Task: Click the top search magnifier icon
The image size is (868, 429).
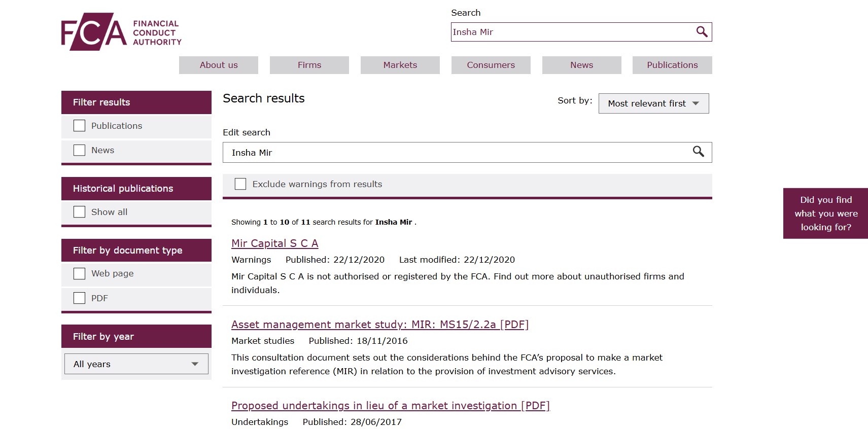Action: [x=702, y=32]
